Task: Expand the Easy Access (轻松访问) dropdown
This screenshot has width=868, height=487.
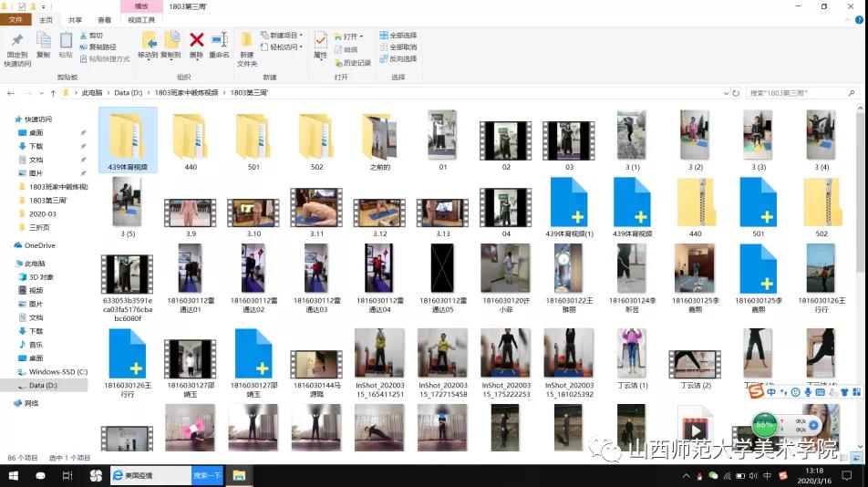Action: (283, 47)
